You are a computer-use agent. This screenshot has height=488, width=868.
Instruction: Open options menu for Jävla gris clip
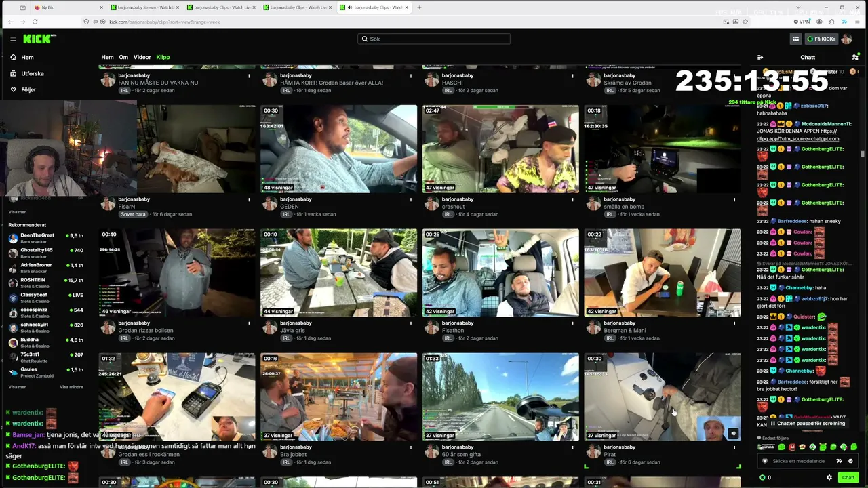point(411,323)
